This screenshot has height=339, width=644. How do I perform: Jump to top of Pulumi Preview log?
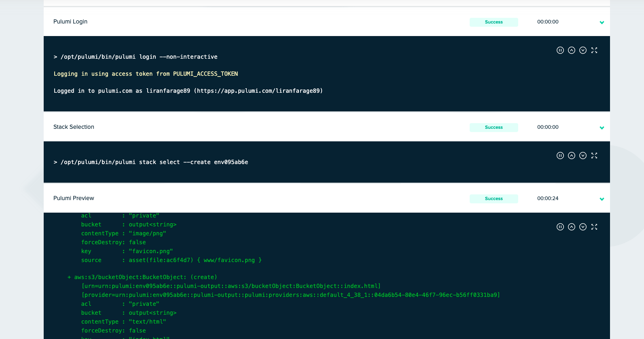point(572,227)
